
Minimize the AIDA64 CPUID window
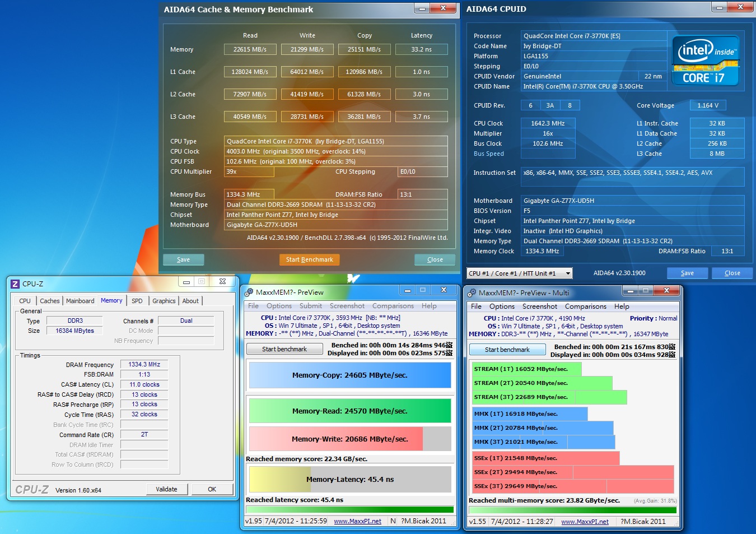click(720, 7)
